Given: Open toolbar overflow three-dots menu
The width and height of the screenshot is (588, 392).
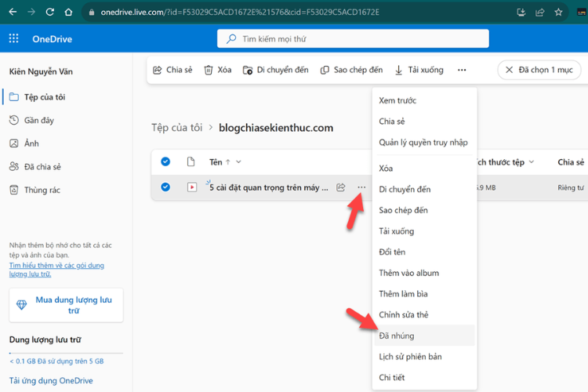Looking at the screenshot, I should click(462, 70).
